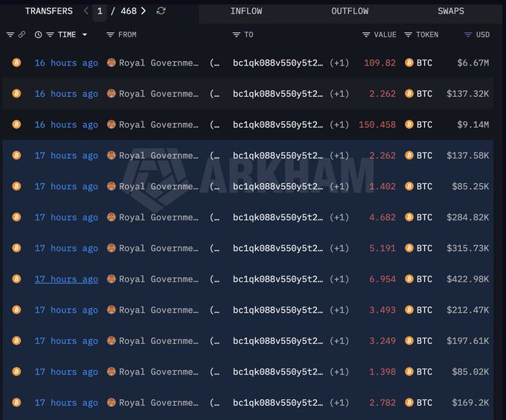506x420 pixels.
Task: Select the USD amount $422.98K
Action: pos(467,279)
